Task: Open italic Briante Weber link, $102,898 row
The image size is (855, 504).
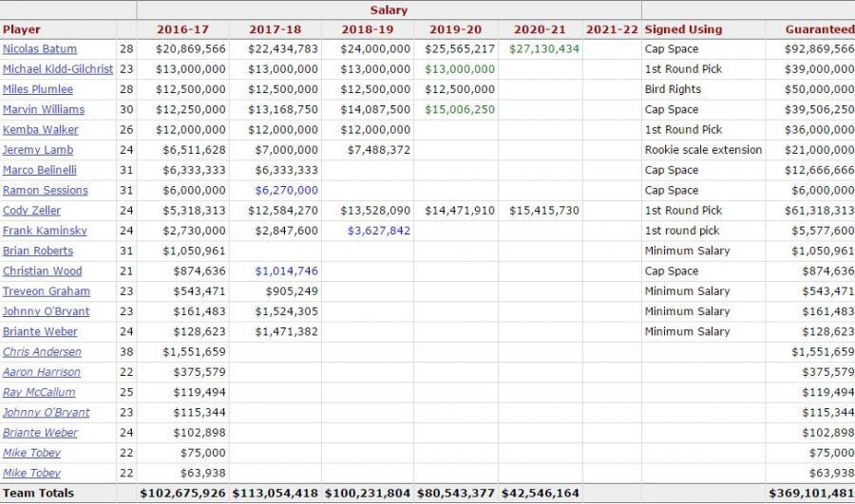Action: 40,432
